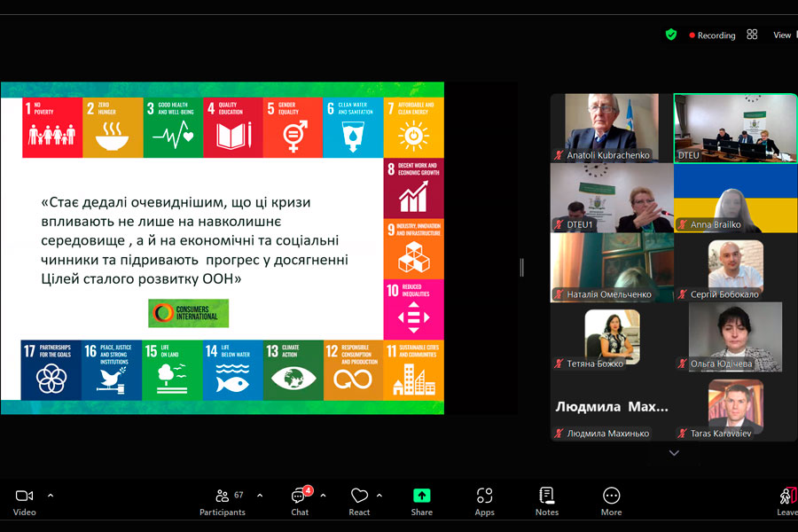Image resolution: width=798 pixels, height=532 pixels.
Task: Click the Affordable Clean Energy goal 7 tile
Action: (414, 128)
